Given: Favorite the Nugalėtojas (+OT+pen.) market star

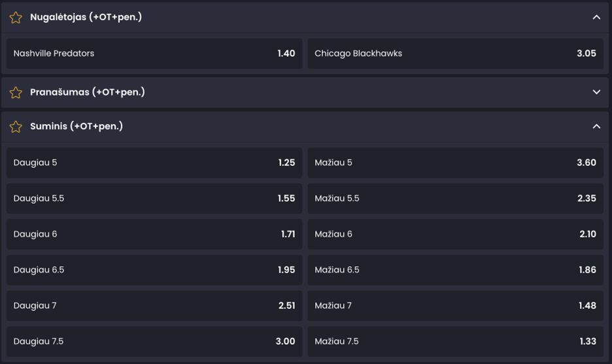Looking at the screenshot, I should (16, 18).
